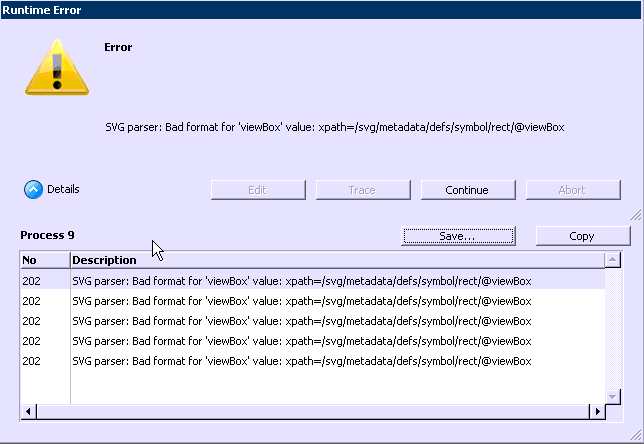Select the third error row in list
644x444 pixels.
[301, 321]
